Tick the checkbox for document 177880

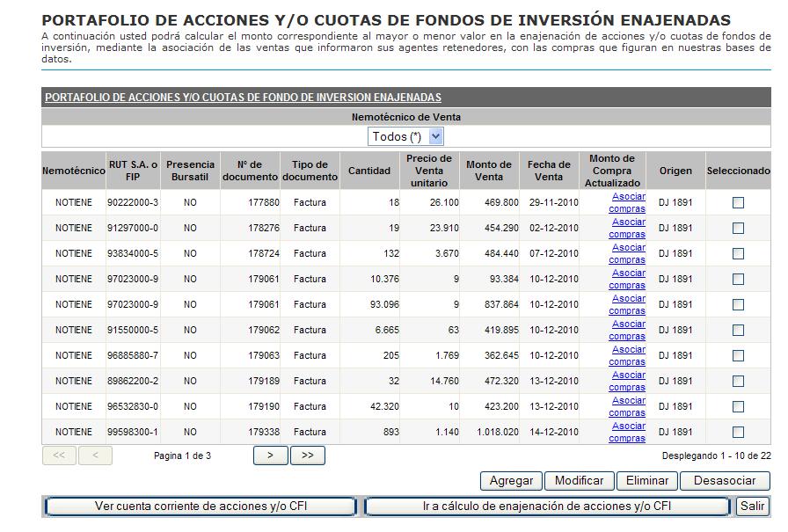coord(738,202)
